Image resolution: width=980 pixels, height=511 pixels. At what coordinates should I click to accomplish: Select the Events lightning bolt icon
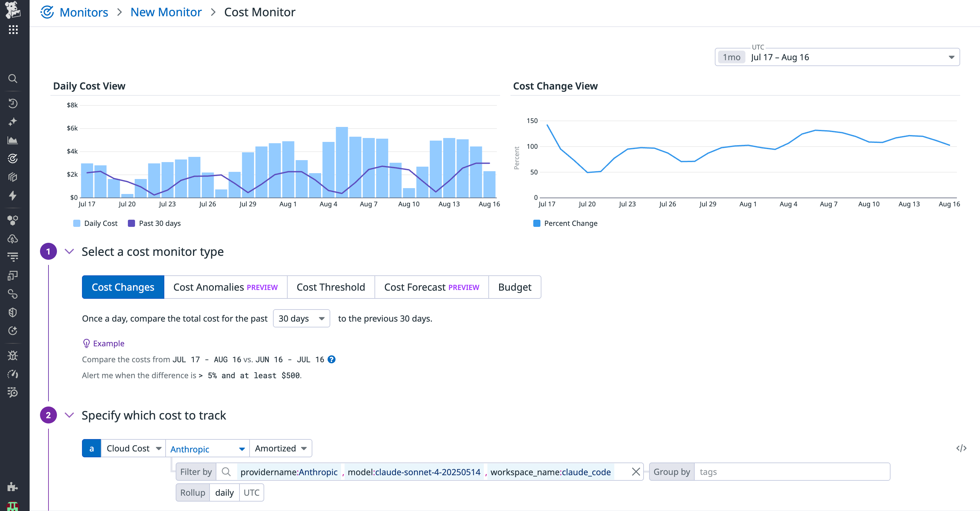point(13,196)
